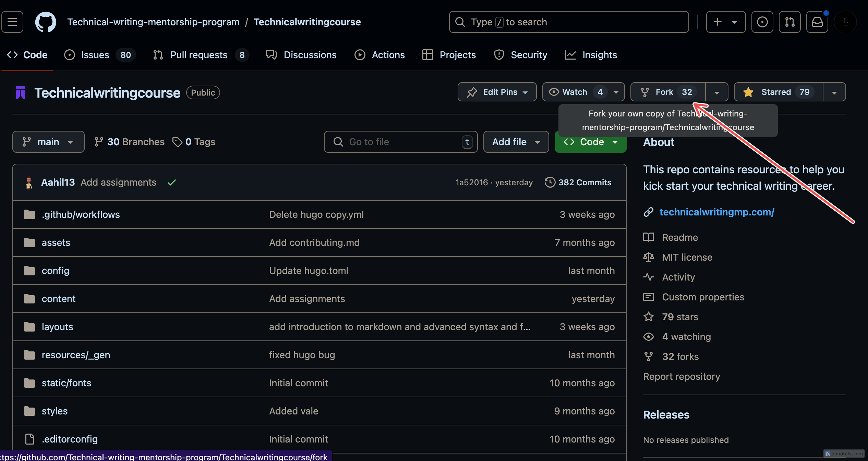Image resolution: width=868 pixels, height=461 pixels.
Task: Open the .editorconfig file
Action: click(70, 439)
